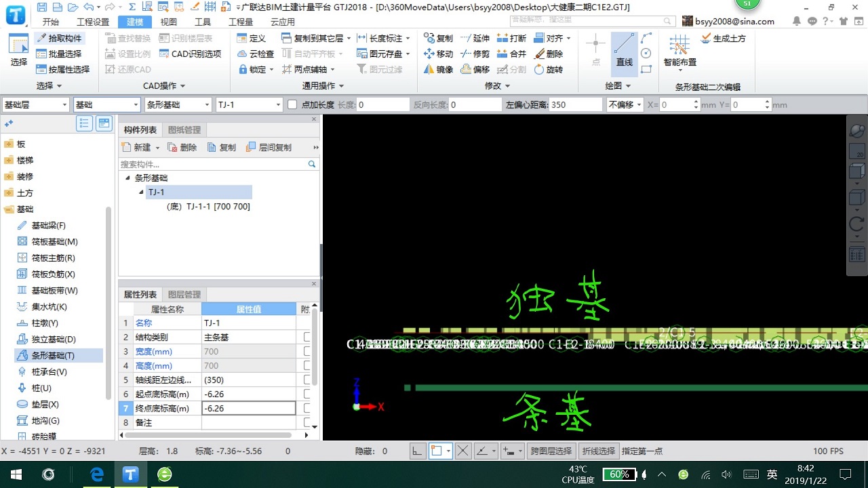Viewport: 868px width, 488px height.
Task: Click 复制到其它层 copy to other floors
Action: tap(317, 38)
